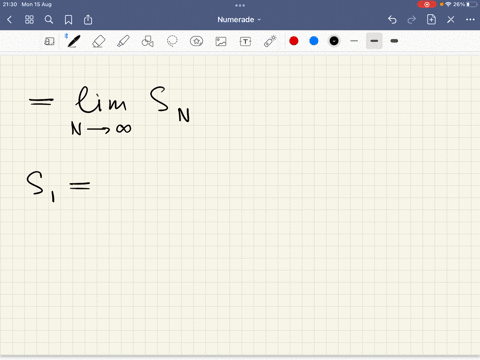This screenshot has width=480, height=360.
Task: Tap the three-dot multitasking control at top
Action: 240,5
